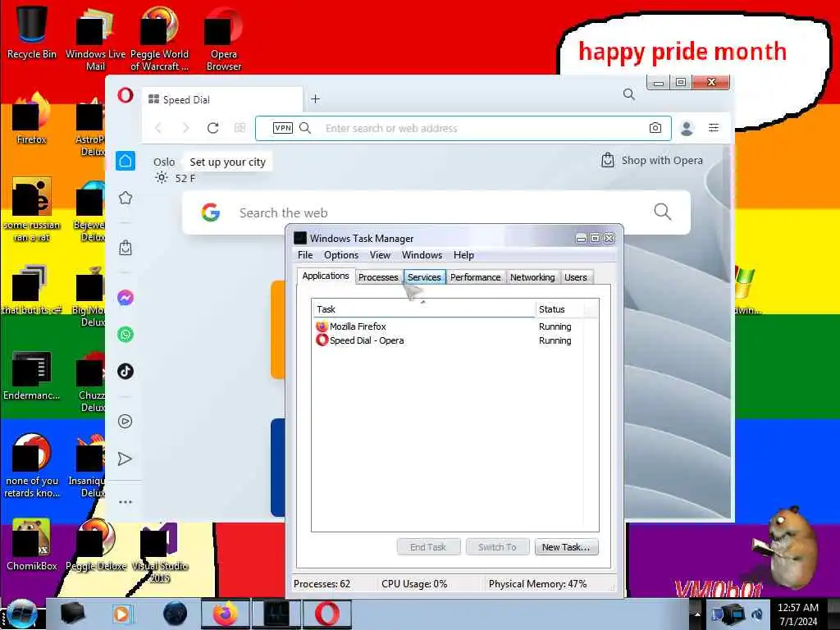Open a new tab with plus button
840x630 pixels.
(315, 98)
